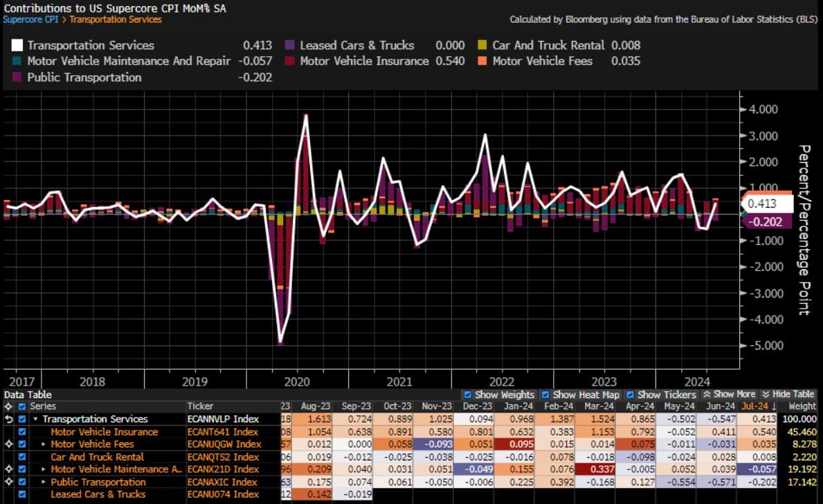The height and width of the screenshot is (504, 823).
Task: Click the Supercore CPI breadcrumb link
Action: pyautogui.click(x=30, y=19)
